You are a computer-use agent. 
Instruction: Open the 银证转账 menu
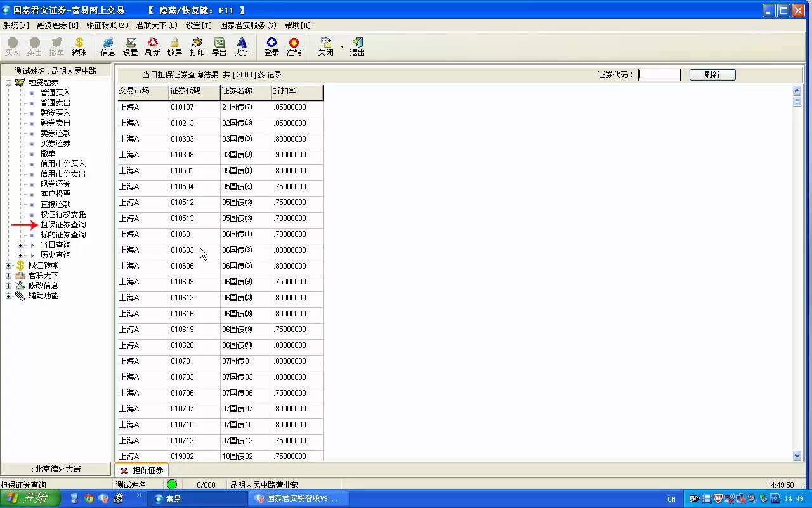pyautogui.click(x=107, y=25)
